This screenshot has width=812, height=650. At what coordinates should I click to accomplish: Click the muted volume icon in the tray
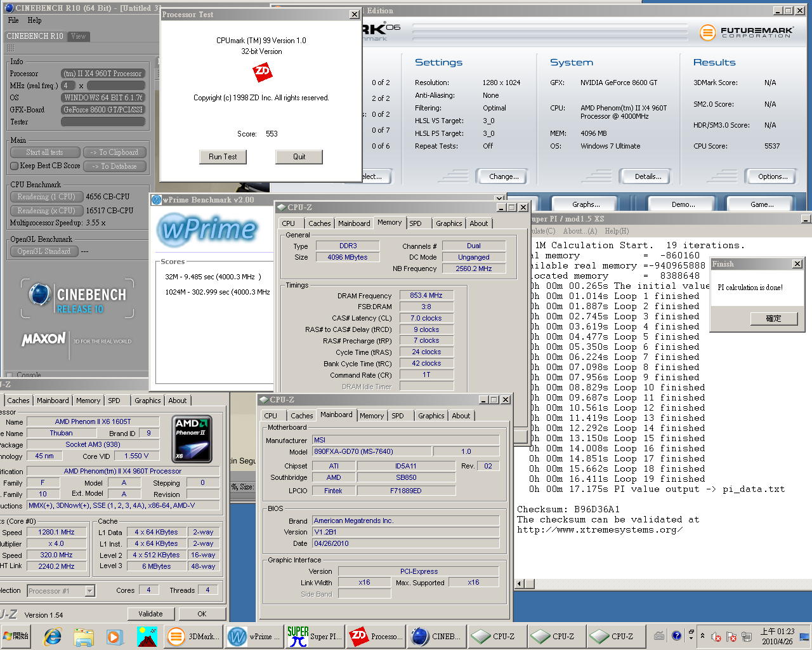click(x=716, y=637)
